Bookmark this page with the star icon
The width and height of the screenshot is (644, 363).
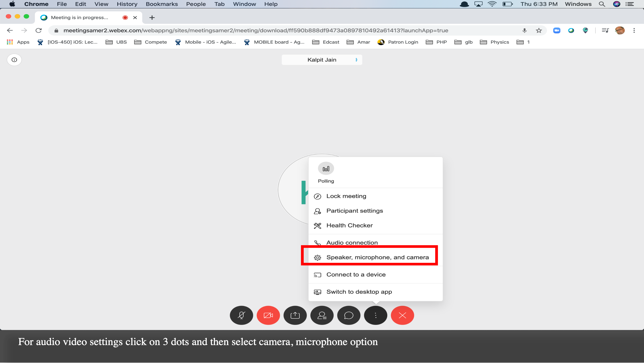point(539,30)
